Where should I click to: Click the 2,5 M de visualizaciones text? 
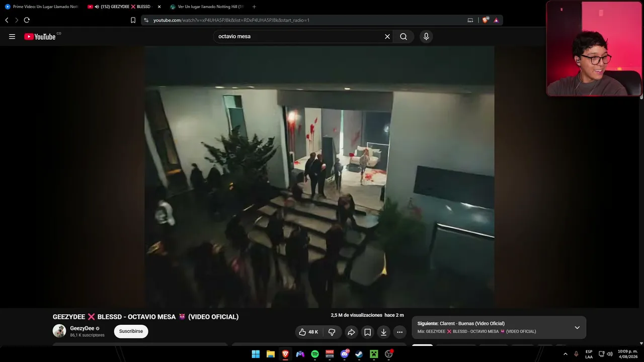coord(357,315)
